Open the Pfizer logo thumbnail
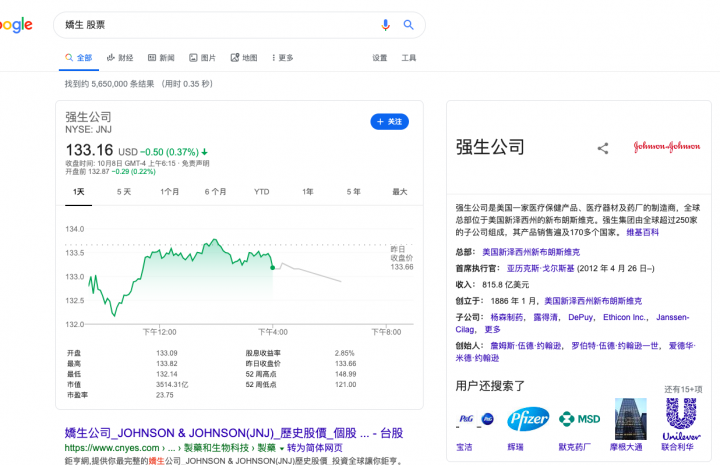 (528, 419)
